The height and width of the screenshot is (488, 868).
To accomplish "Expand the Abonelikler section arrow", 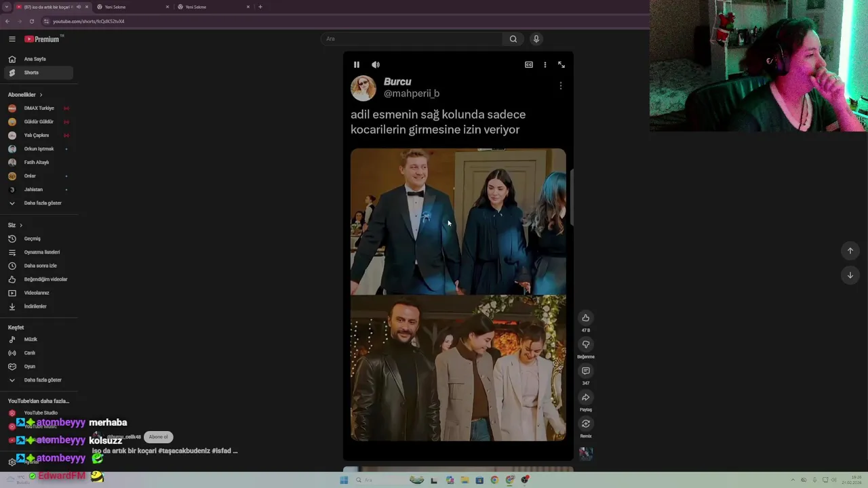I will [x=41, y=95].
